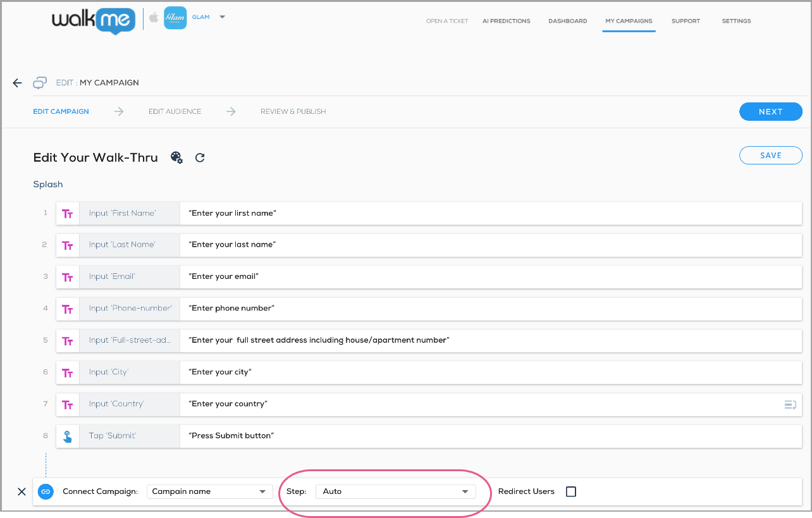Open the AI Predictions menu item
Image resolution: width=812 pixels, height=518 pixels.
pyautogui.click(x=506, y=21)
